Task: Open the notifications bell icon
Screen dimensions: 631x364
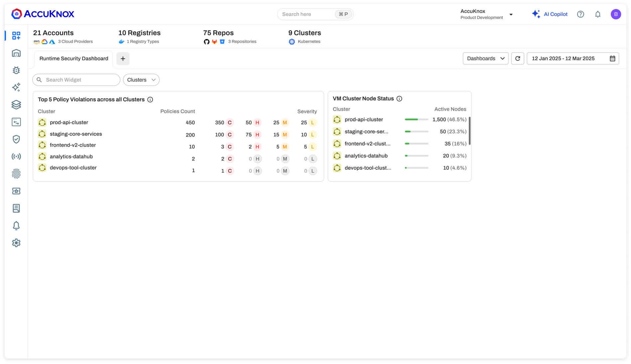Action: 16,226
